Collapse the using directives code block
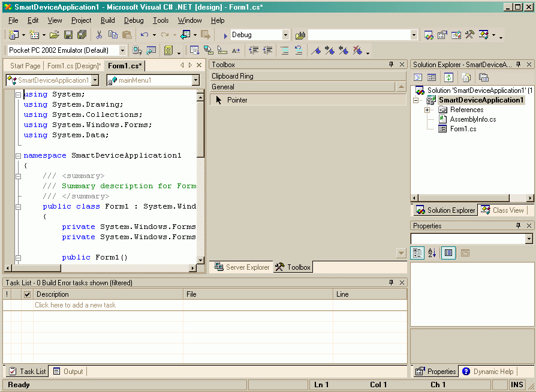Viewport: 536px width, 392px height. click(18, 95)
